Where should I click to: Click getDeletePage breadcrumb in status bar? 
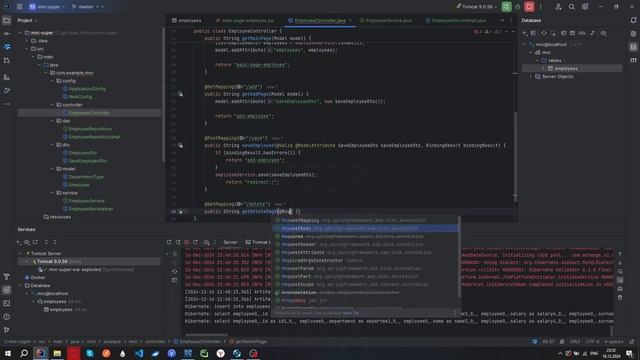tap(248, 341)
